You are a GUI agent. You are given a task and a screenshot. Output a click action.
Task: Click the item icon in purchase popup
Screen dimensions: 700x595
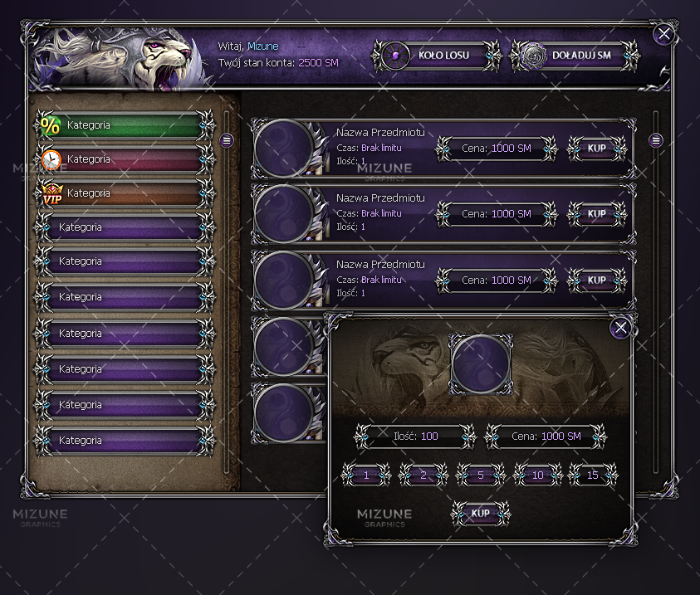click(x=480, y=364)
